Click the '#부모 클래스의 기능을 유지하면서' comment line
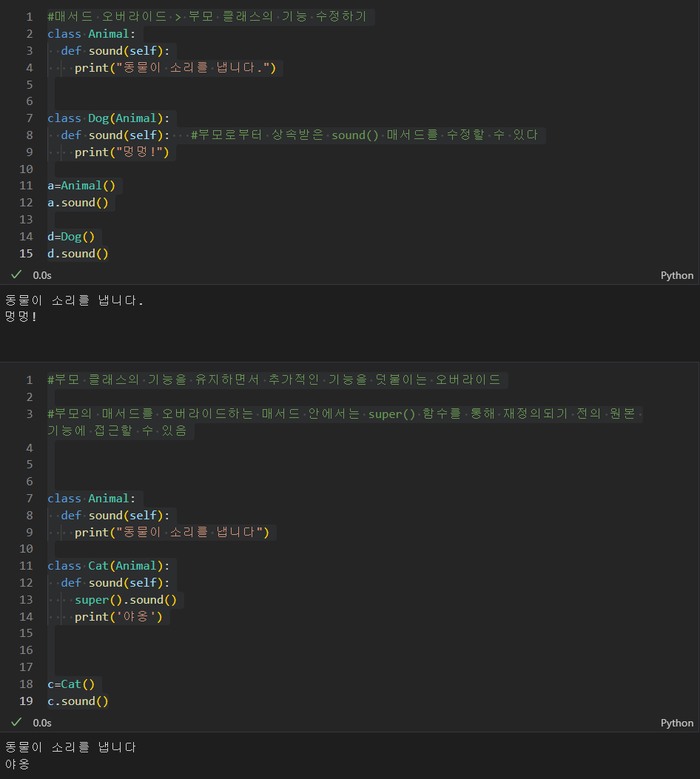Screen dimensions: 700x779 [275, 380]
